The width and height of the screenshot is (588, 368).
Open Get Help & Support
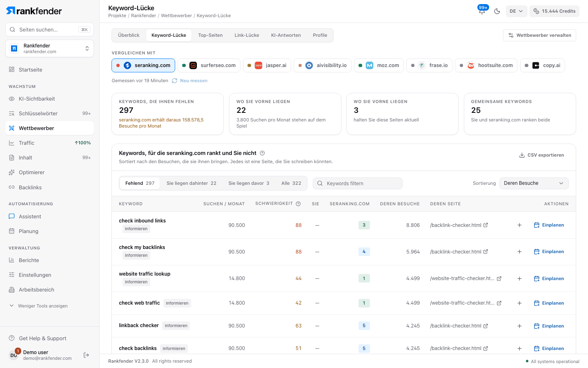click(49, 338)
